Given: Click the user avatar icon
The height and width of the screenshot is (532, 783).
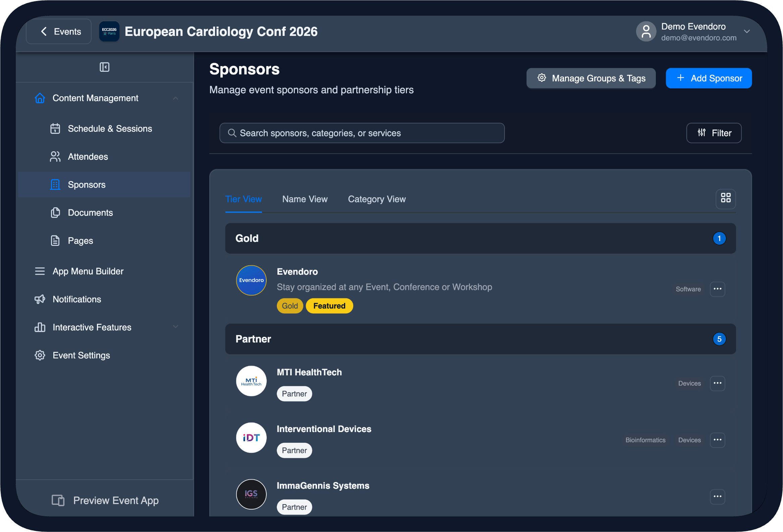Looking at the screenshot, I should (x=646, y=31).
